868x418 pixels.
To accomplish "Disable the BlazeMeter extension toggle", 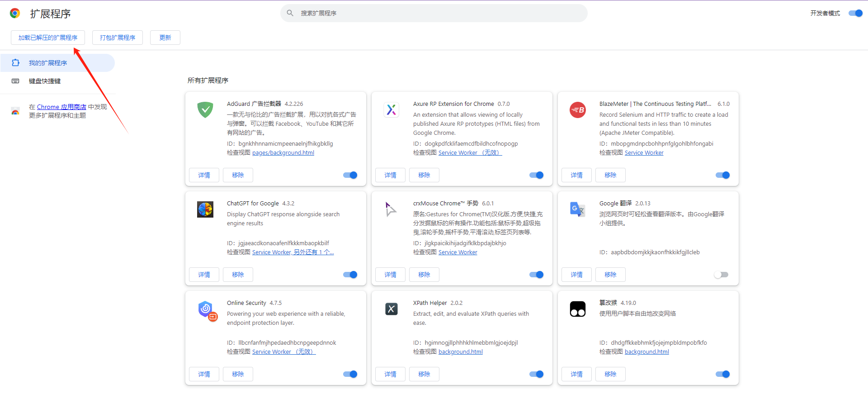I will tap(723, 175).
